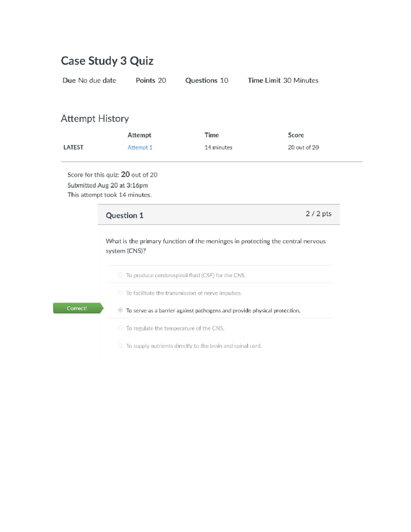Click the Time Limit 30 Minutes text
Viewport: 411px width, 532px height.
coord(283,81)
